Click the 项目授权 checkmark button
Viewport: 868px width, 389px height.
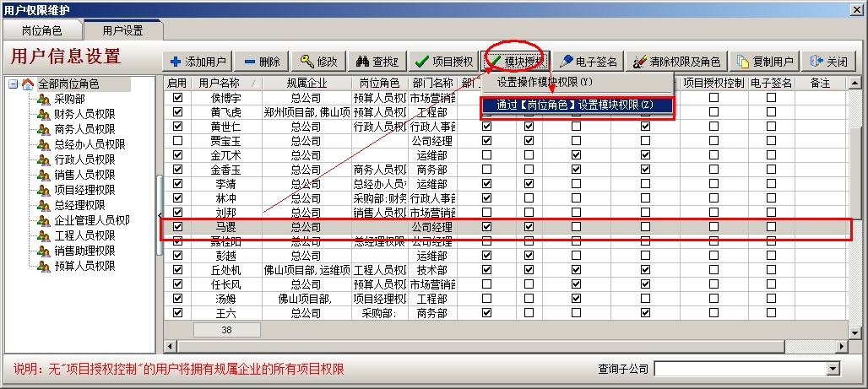pos(443,62)
